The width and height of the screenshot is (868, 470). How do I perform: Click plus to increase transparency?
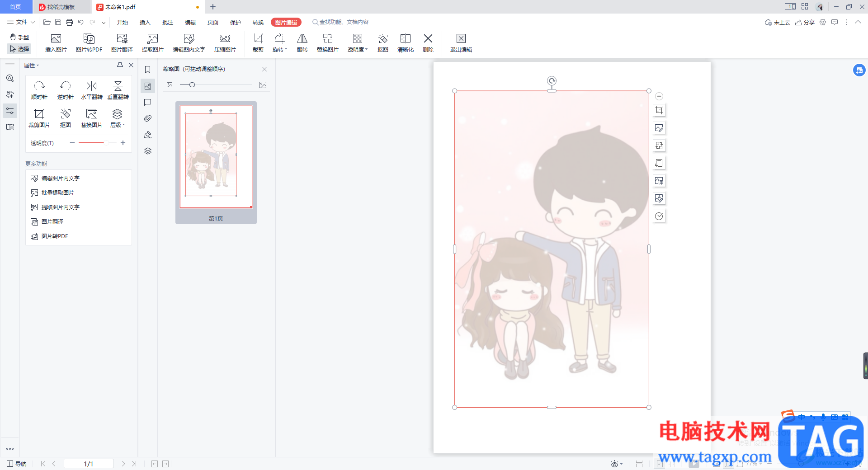click(123, 143)
